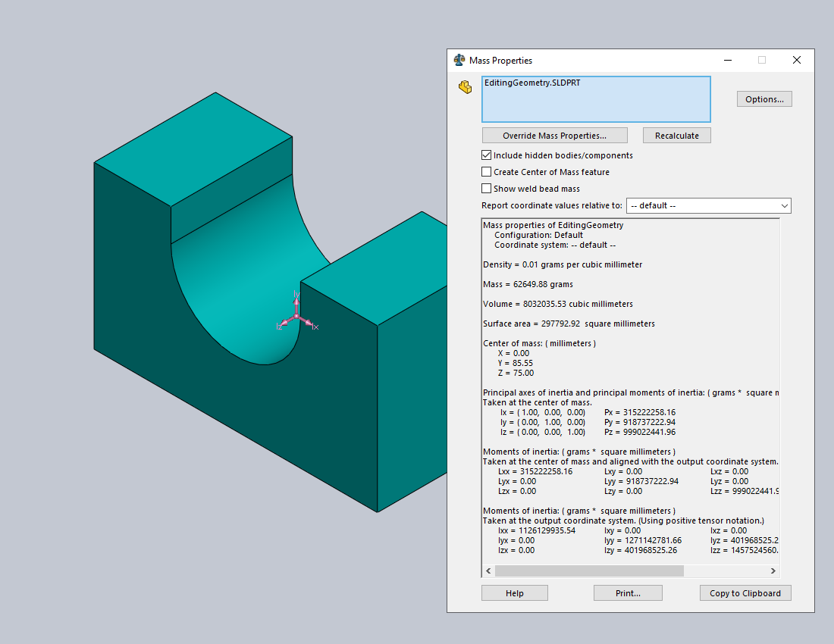Minimize the Mass Properties dialog
This screenshot has width=834, height=644.
728,61
